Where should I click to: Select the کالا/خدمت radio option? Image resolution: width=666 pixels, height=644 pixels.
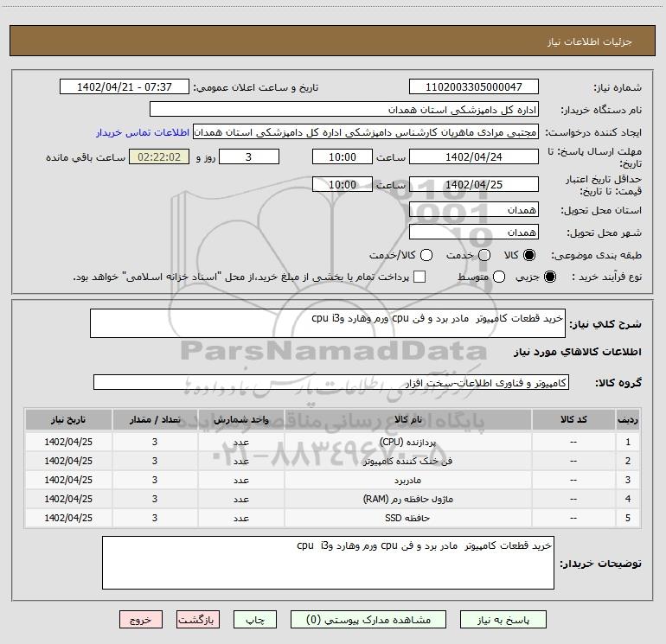426,255
